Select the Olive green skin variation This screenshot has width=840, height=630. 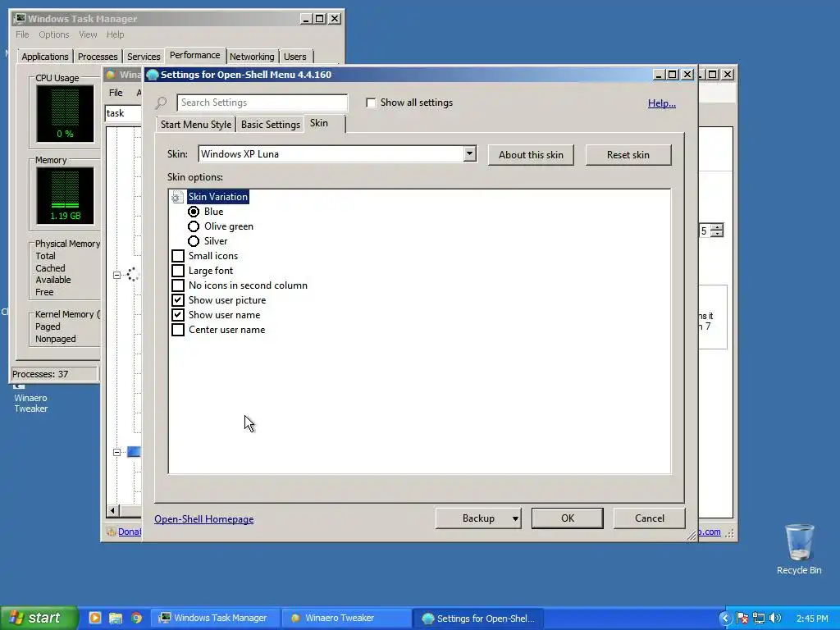194,226
